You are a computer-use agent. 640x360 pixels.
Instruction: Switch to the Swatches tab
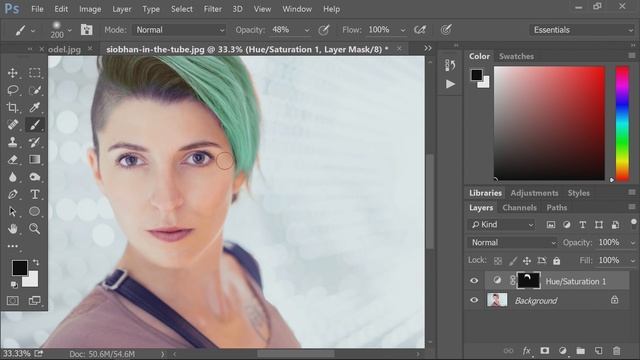[516, 56]
